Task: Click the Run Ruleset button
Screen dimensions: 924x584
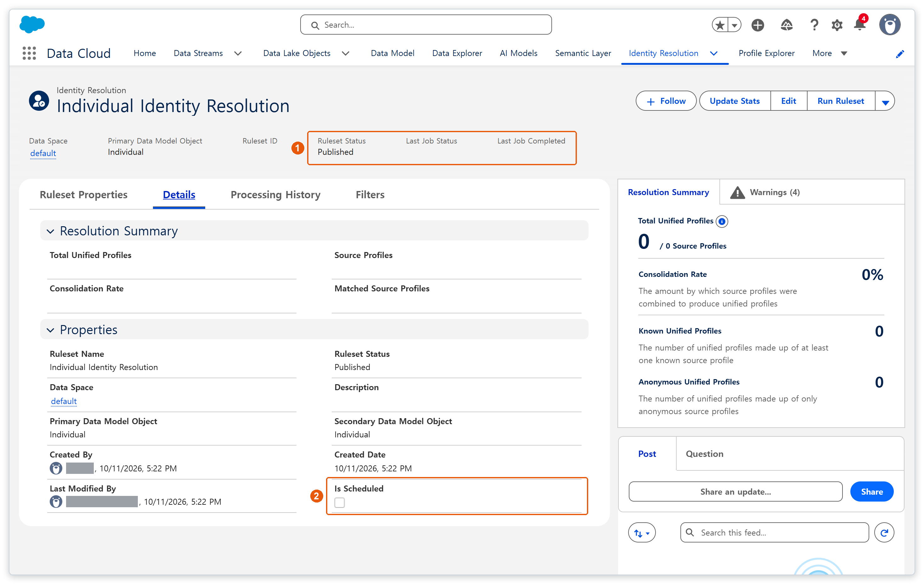Action: tap(841, 101)
